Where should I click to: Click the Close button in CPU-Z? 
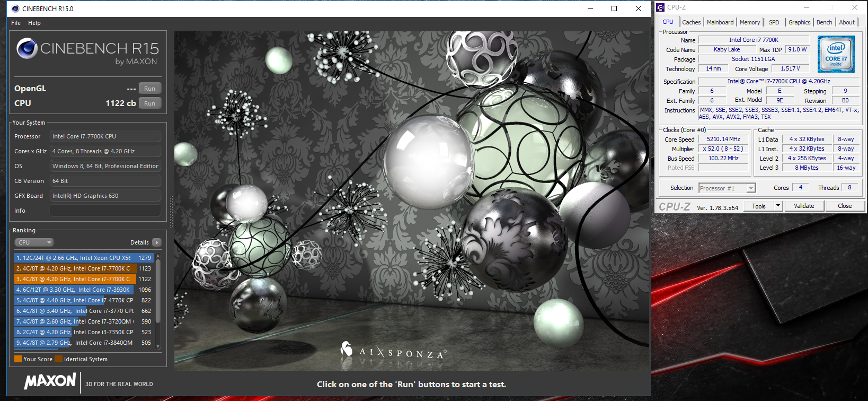point(845,206)
